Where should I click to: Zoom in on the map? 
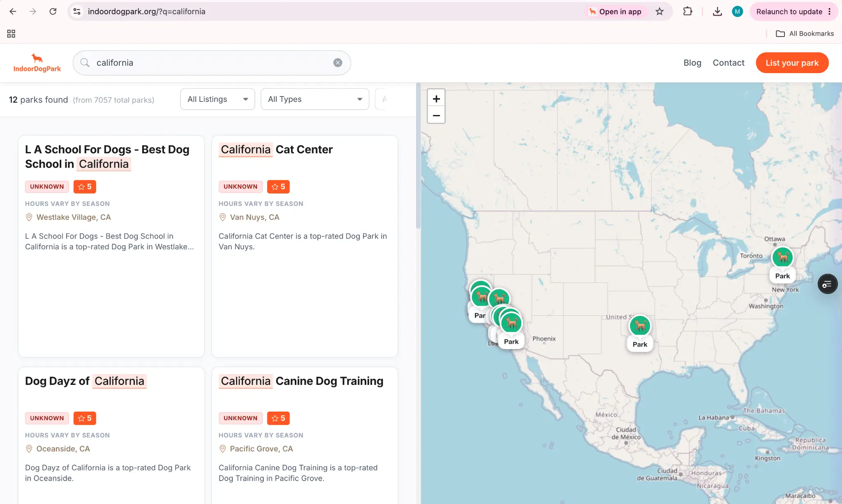436,99
